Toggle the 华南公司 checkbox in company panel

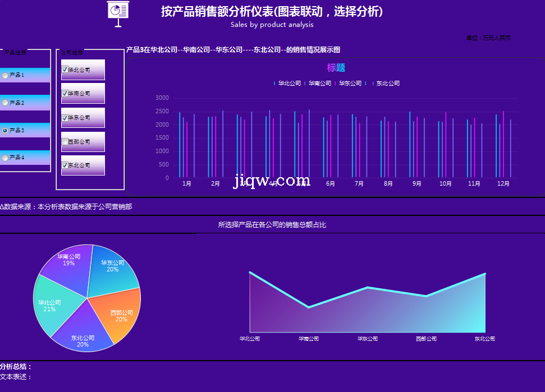(65, 94)
